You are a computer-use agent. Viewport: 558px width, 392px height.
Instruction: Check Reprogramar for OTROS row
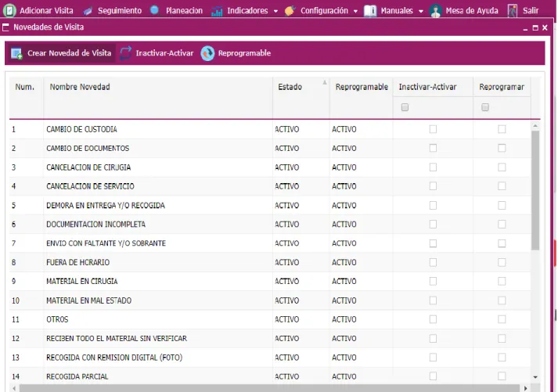(x=502, y=319)
